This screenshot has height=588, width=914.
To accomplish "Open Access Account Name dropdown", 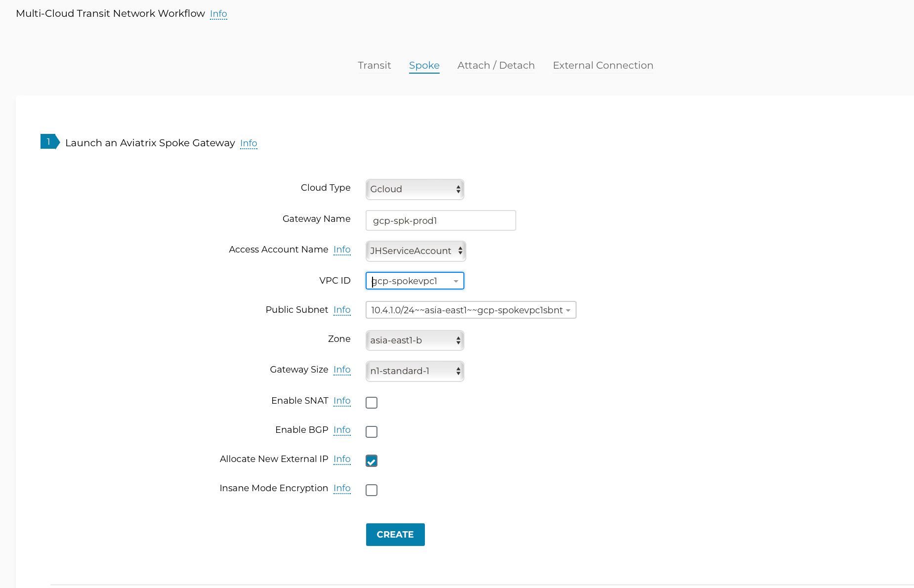I will (415, 251).
